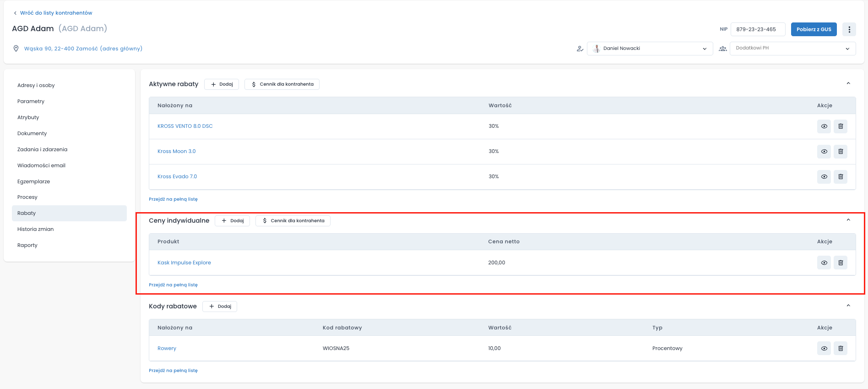
Task: View Kask Impulse Explore price details
Action: (x=824, y=263)
